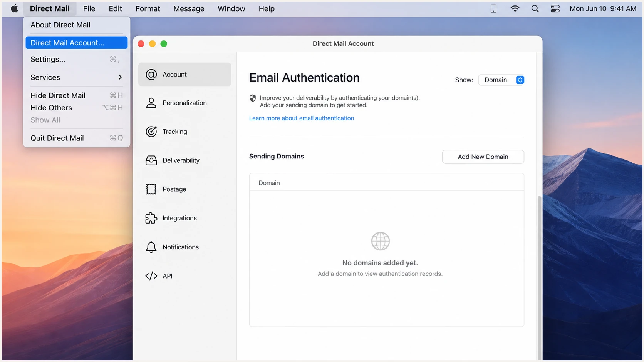Select Direct Mail Account... menu entry

click(76, 43)
